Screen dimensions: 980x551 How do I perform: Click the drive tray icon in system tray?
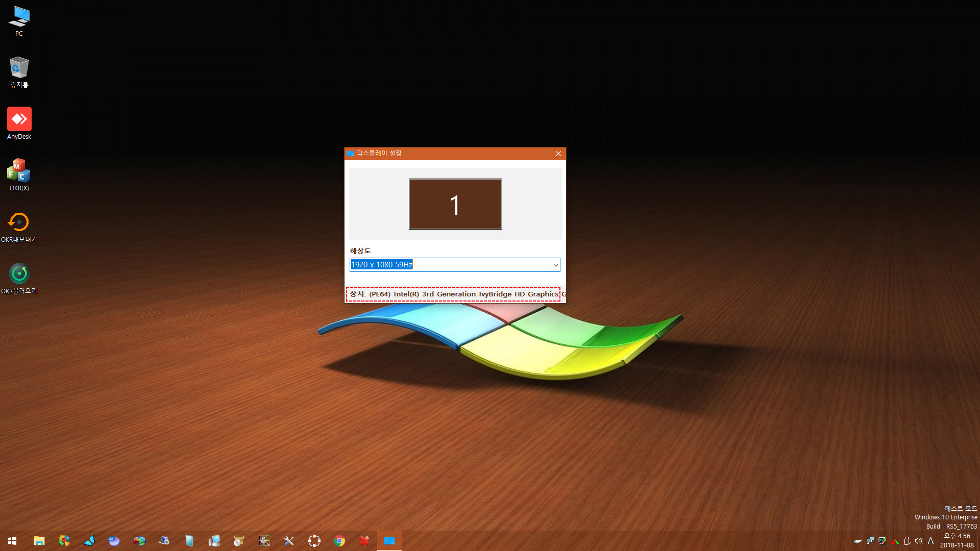click(x=857, y=541)
